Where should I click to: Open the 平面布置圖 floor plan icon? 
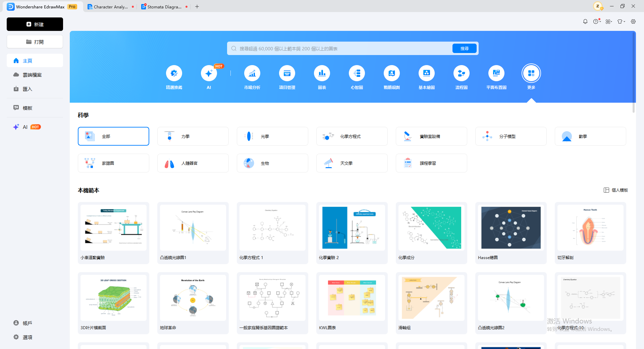point(496,73)
